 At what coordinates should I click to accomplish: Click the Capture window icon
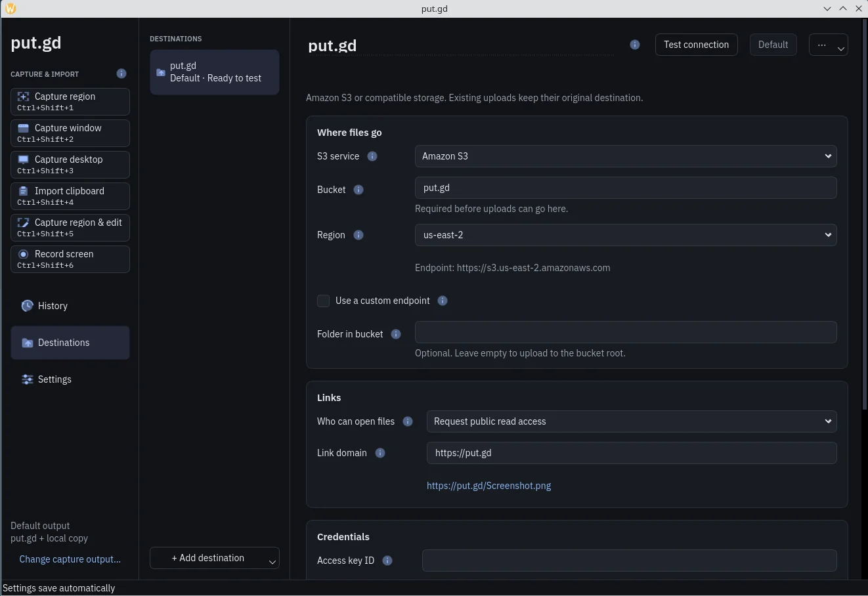[23, 128]
